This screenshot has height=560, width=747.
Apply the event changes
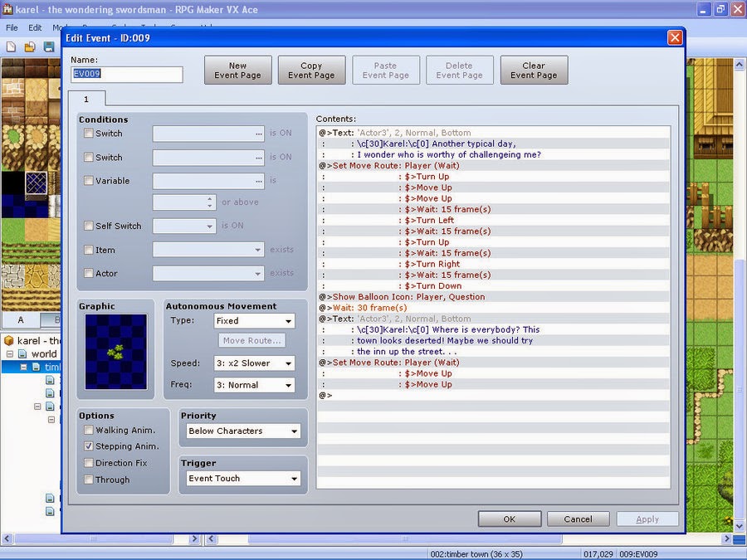[647, 519]
